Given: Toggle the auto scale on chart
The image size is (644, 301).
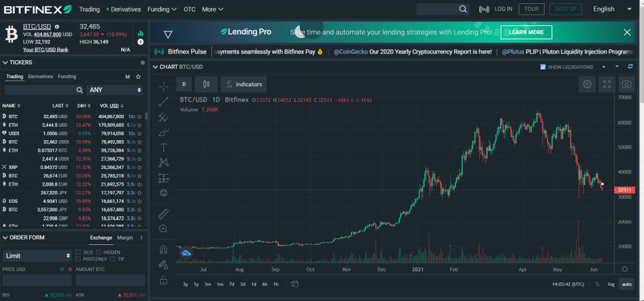Looking at the screenshot, I should point(627,284).
